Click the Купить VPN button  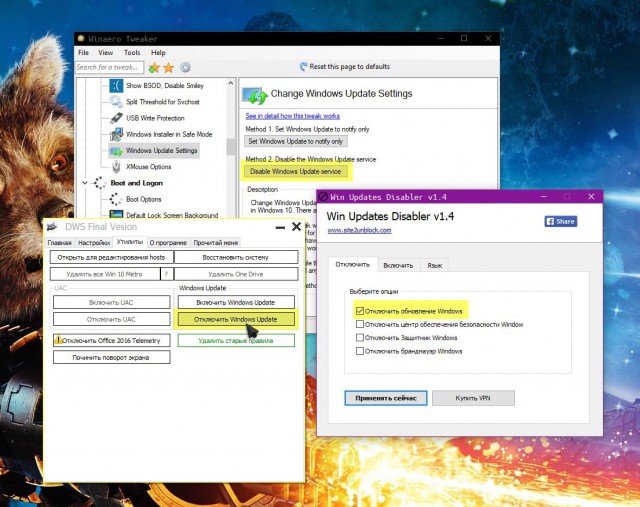pyautogui.click(x=473, y=398)
